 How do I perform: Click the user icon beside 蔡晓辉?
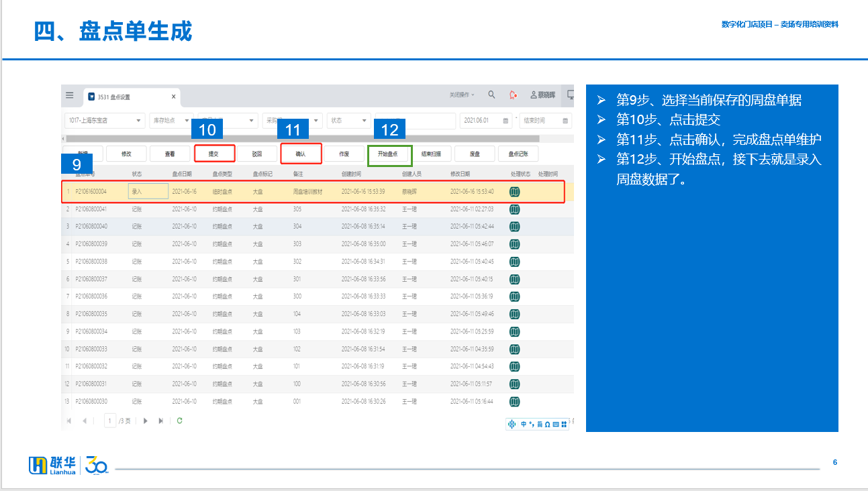pos(534,95)
